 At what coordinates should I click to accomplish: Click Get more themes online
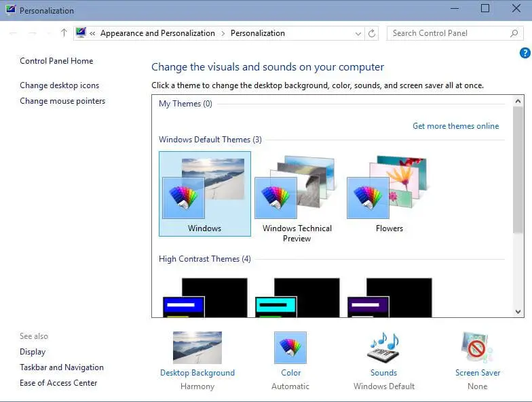[x=456, y=126]
